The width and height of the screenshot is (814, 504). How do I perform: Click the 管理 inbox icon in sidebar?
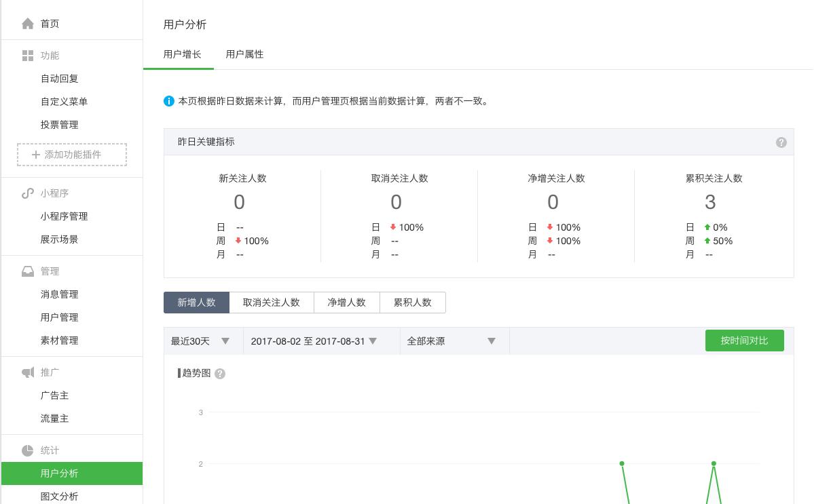pyautogui.click(x=28, y=271)
